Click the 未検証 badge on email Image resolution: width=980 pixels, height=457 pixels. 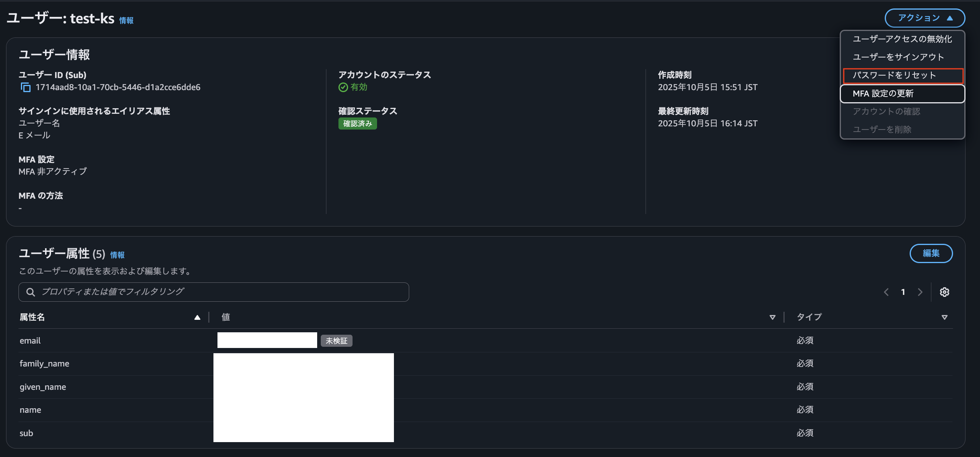336,341
